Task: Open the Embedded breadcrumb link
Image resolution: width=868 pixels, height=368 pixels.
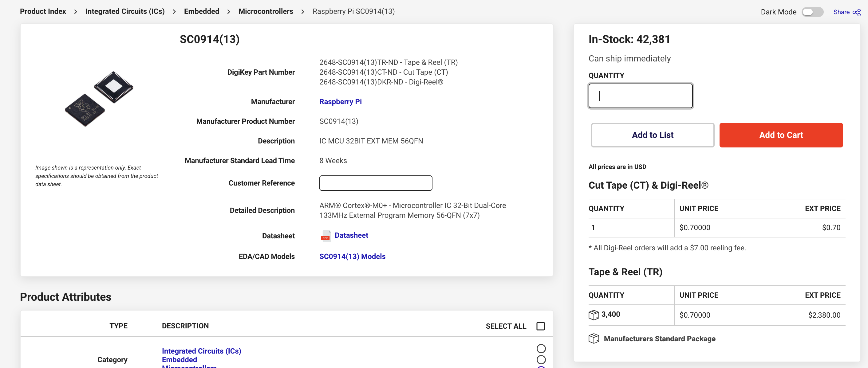Action: pos(201,11)
